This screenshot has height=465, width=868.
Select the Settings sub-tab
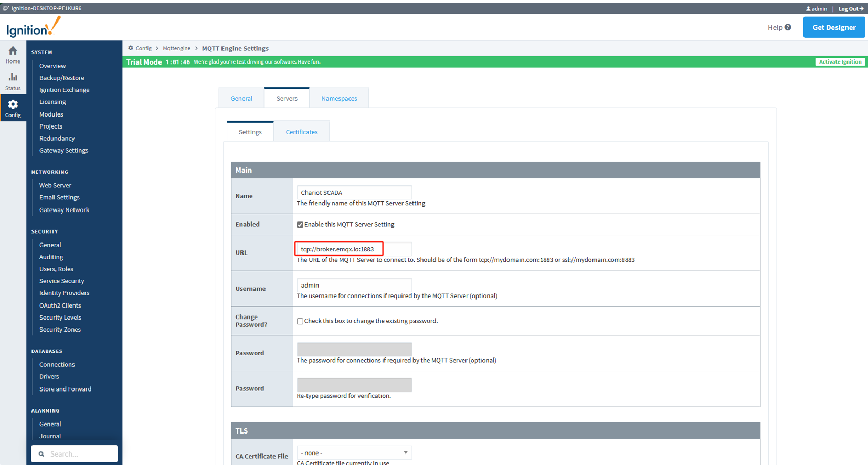click(x=250, y=132)
